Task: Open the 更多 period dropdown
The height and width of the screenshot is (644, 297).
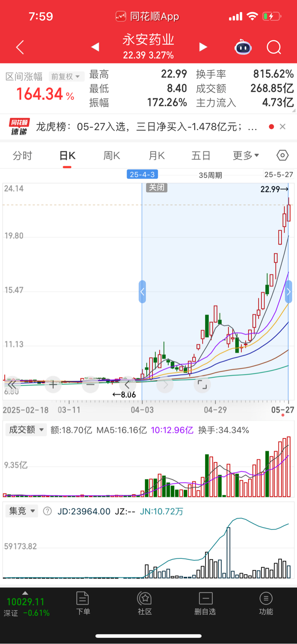Action: point(246,155)
